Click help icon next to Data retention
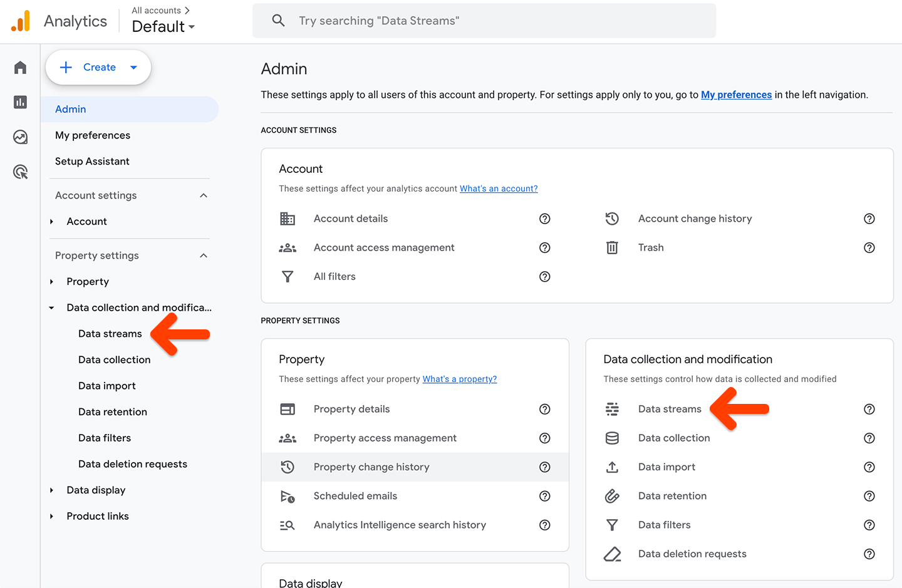This screenshot has height=588, width=902. (x=869, y=496)
